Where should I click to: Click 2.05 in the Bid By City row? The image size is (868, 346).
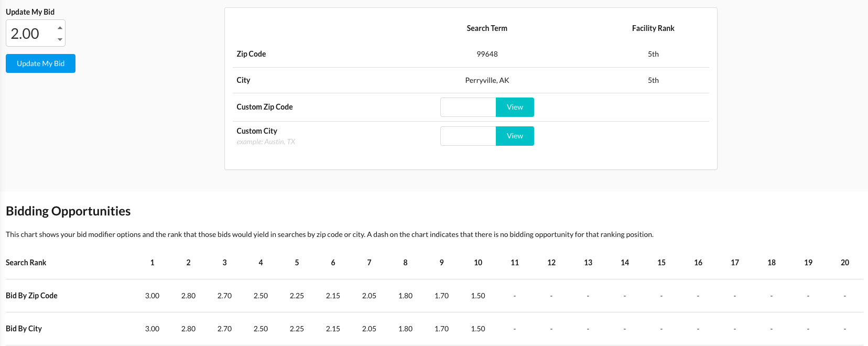click(x=370, y=329)
